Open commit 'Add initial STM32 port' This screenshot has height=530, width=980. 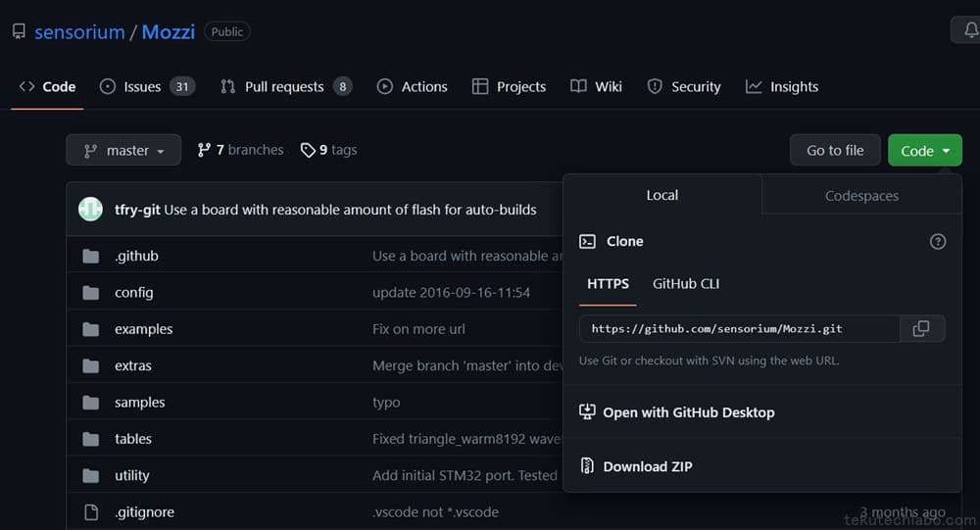[x=465, y=475]
